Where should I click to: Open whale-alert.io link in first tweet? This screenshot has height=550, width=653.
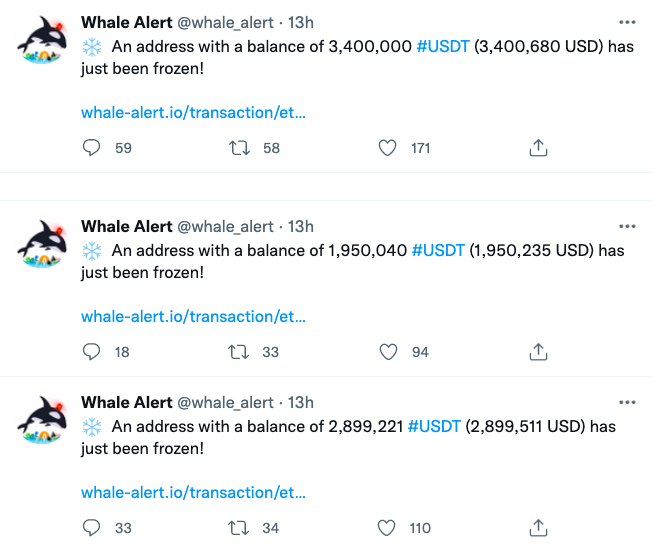coord(193,112)
